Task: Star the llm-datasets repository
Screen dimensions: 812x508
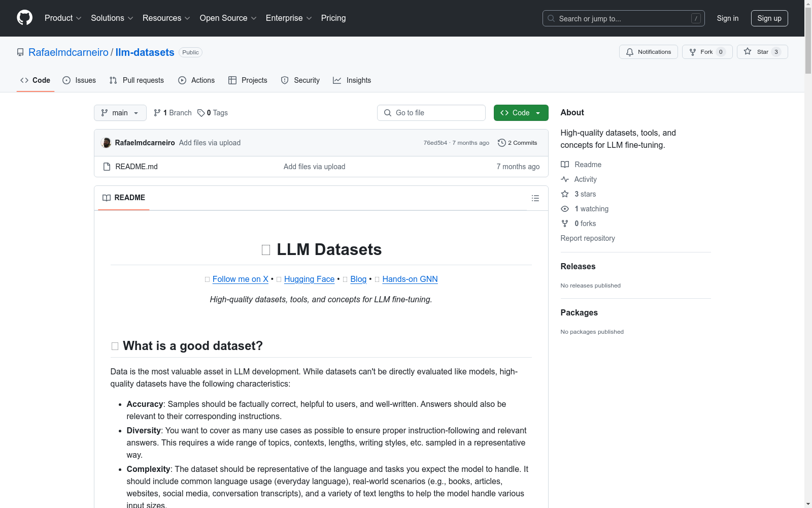Action: pos(762,52)
